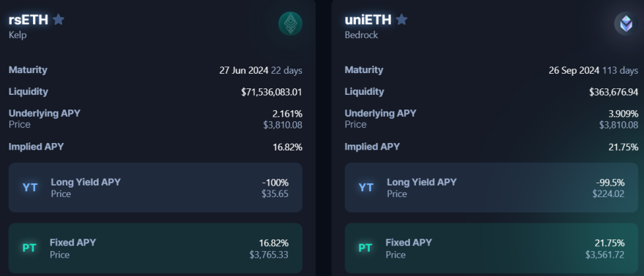Click uniETH maturity date 26 Sep 2024

click(x=574, y=71)
